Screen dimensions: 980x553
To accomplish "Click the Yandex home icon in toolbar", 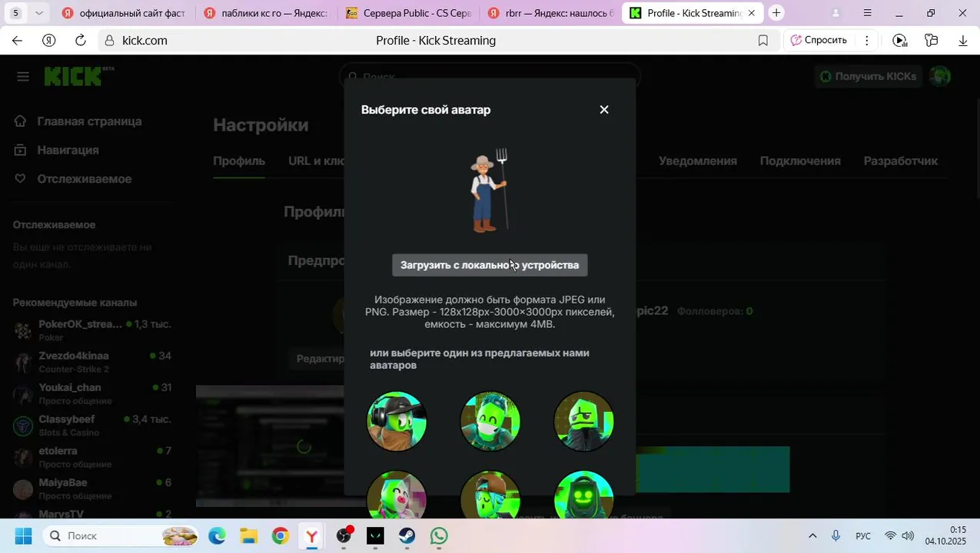I will pos(48,41).
